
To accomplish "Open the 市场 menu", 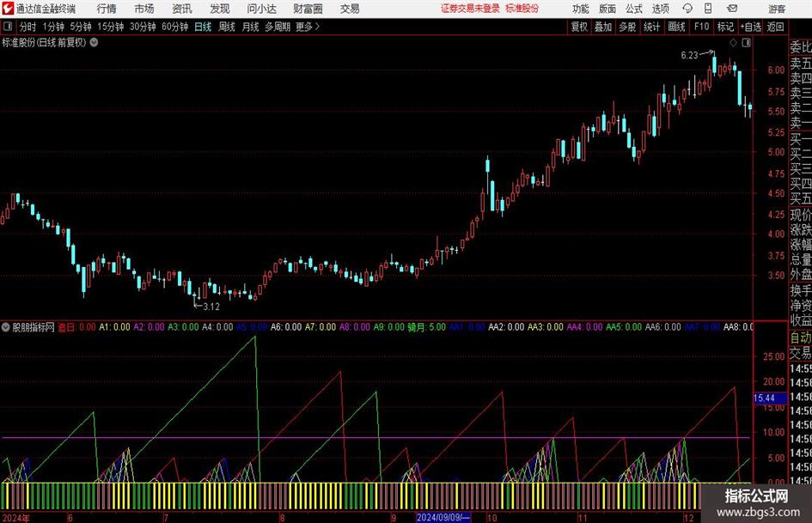I will point(144,9).
